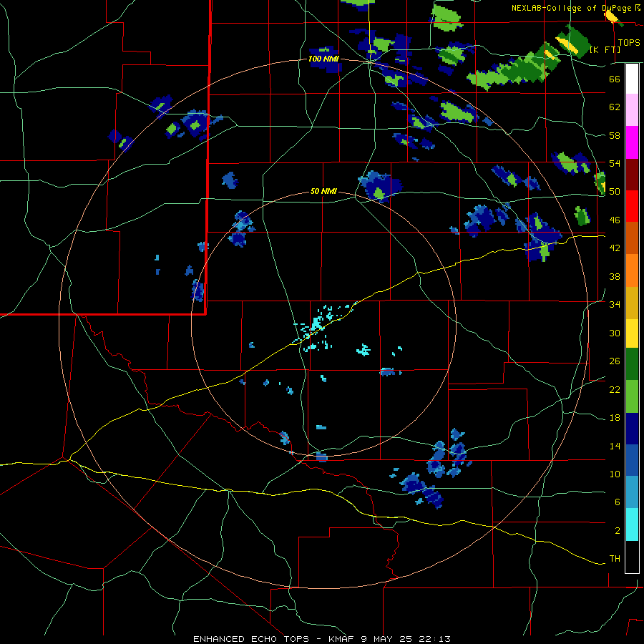Click the 30 value on the scale

tap(615, 333)
